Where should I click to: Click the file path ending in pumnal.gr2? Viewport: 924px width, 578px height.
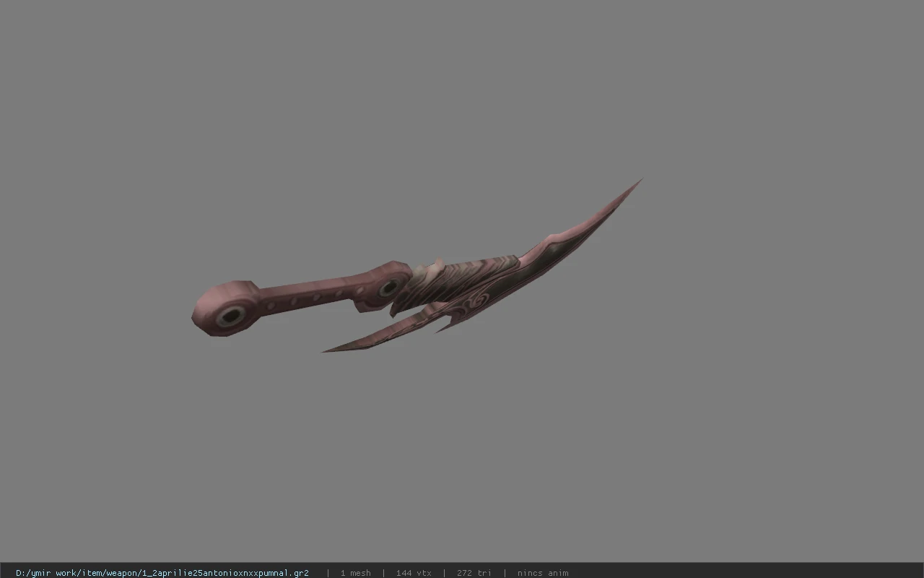[x=162, y=573]
